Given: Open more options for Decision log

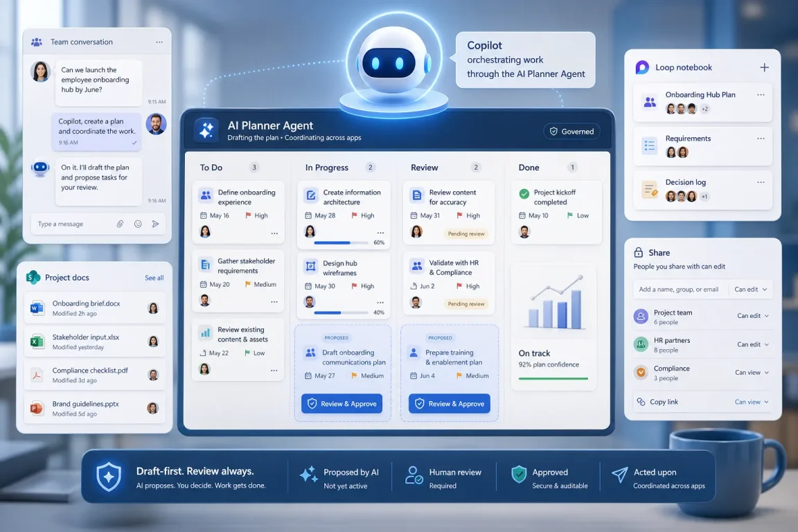Looking at the screenshot, I should pyautogui.click(x=761, y=182).
